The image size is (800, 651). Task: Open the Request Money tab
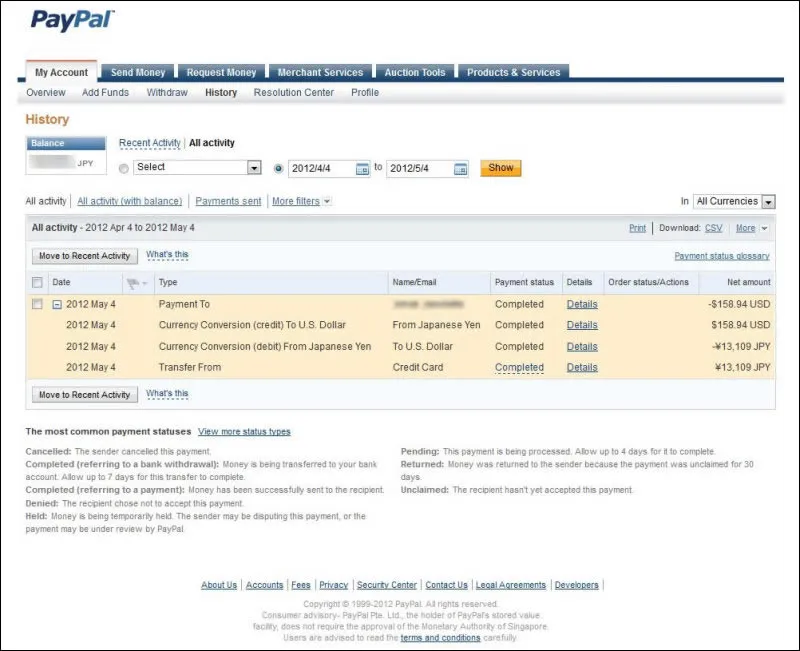pyautogui.click(x=221, y=72)
